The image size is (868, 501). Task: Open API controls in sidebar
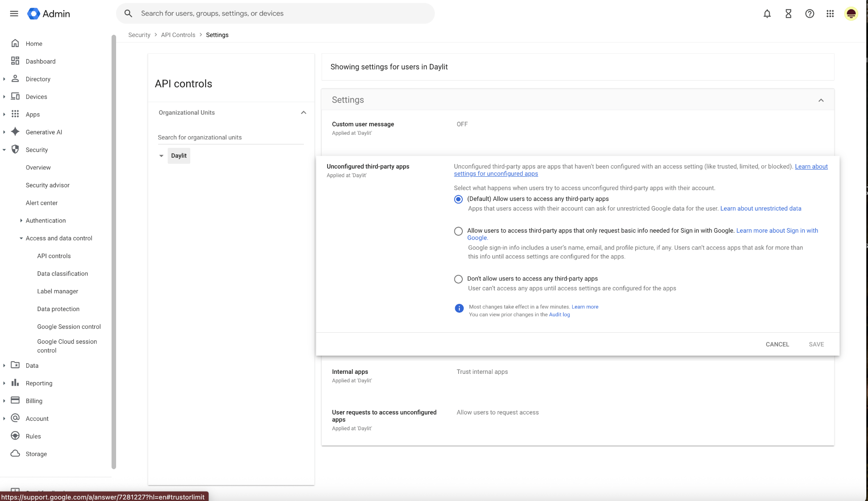coord(54,256)
